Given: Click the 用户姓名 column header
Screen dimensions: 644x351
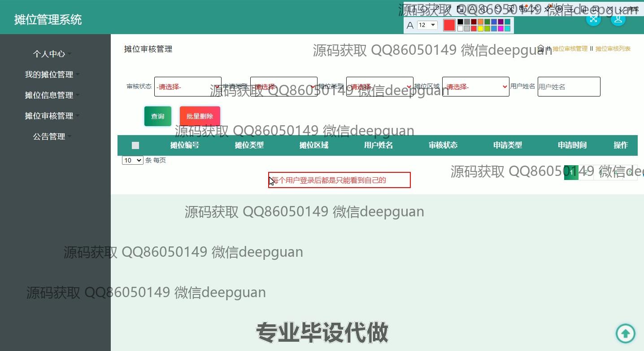Looking at the screenshot, I should pos(379,145).
